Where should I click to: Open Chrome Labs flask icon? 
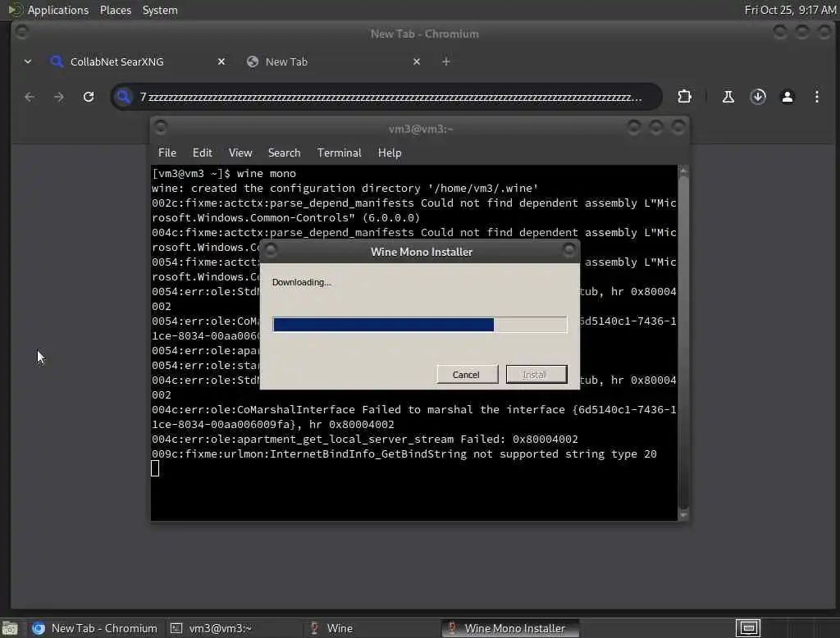728,97
